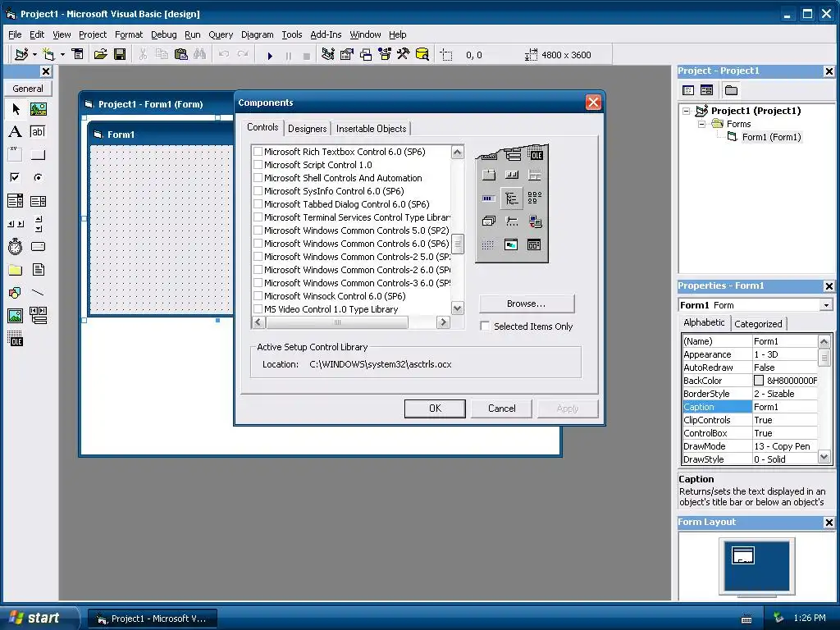Check Microsoft Windows Common Controls 6.0 (SP6)
The image size is (840, 630).
click(x=258, y=244)
